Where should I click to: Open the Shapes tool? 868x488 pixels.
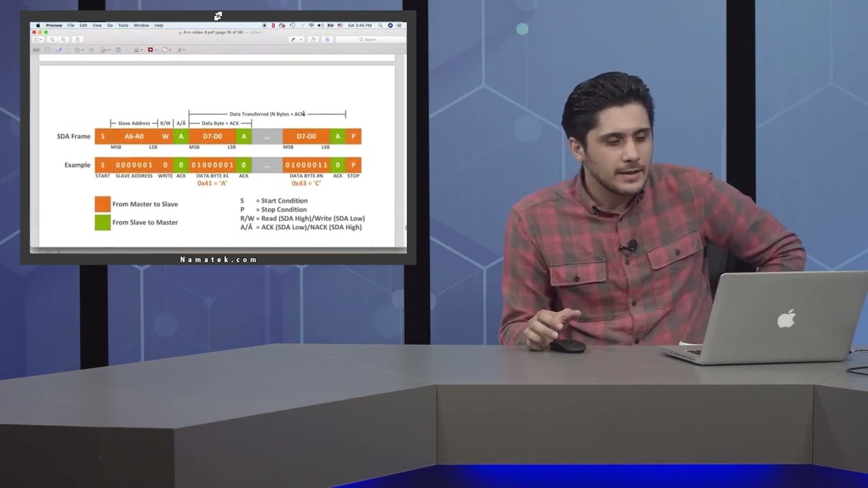pos(77,50)
